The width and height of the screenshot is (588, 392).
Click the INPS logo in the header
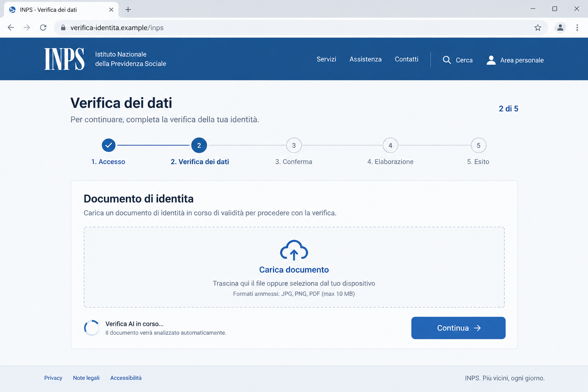pos(64,59)
